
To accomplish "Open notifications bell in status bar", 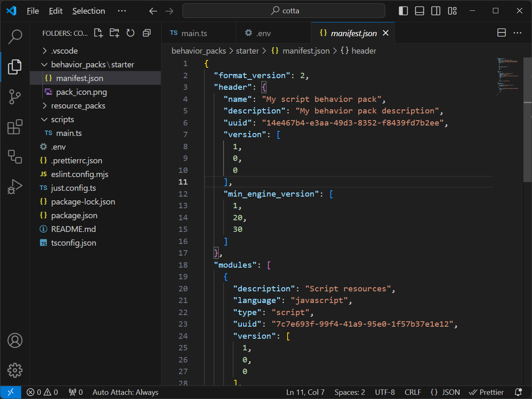I will (518, 392).
